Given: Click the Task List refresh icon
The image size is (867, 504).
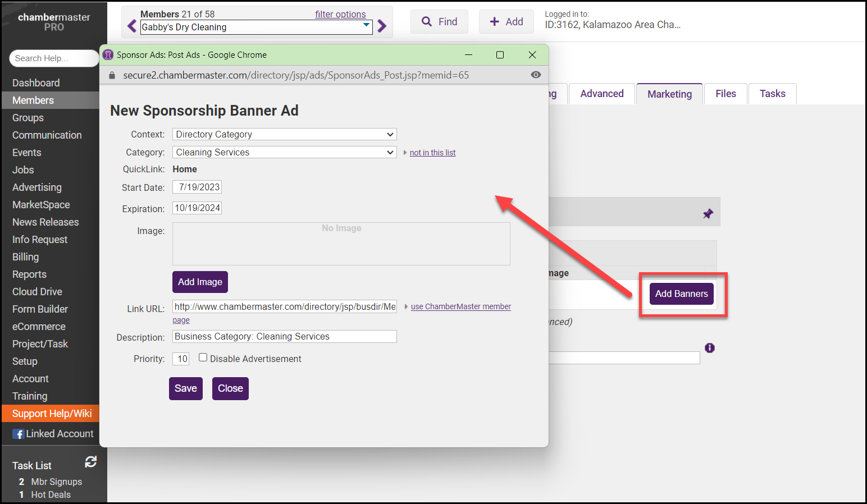Looking at the screenshot, I should 90,462.
